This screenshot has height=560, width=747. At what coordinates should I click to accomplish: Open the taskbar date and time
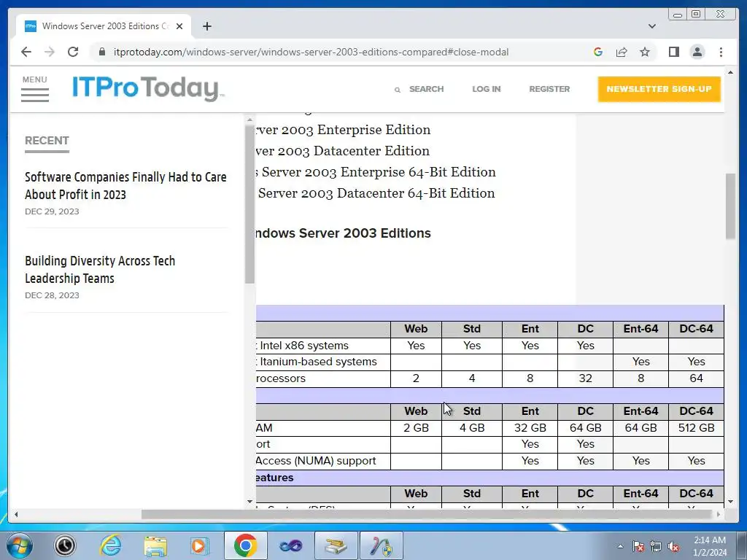click(x=710, y=546)
